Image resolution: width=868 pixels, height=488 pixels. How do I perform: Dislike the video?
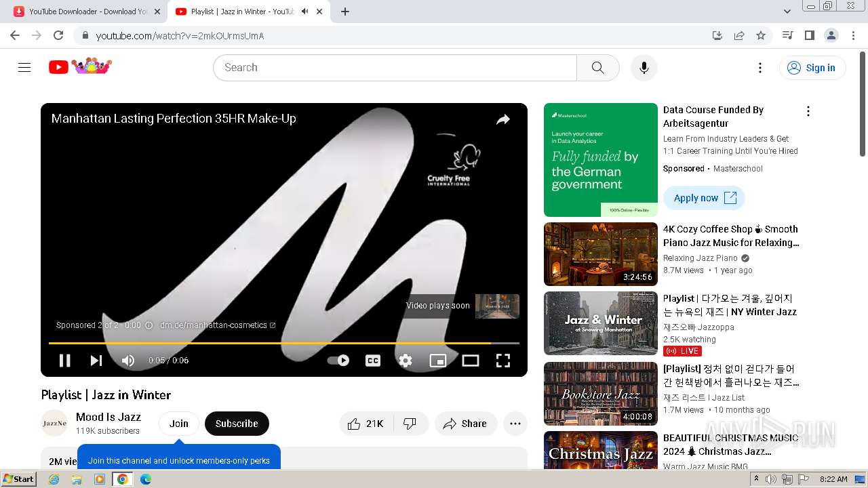point(410,424)
